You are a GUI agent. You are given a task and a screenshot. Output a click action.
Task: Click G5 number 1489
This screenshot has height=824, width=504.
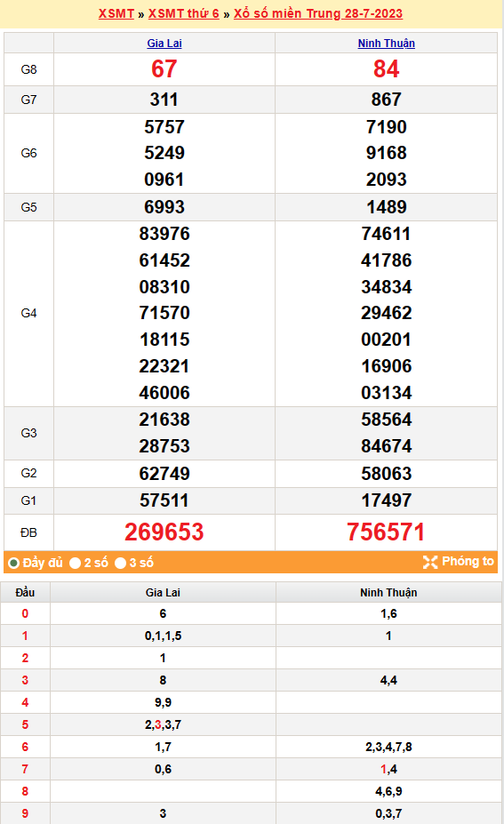point(387,207)
